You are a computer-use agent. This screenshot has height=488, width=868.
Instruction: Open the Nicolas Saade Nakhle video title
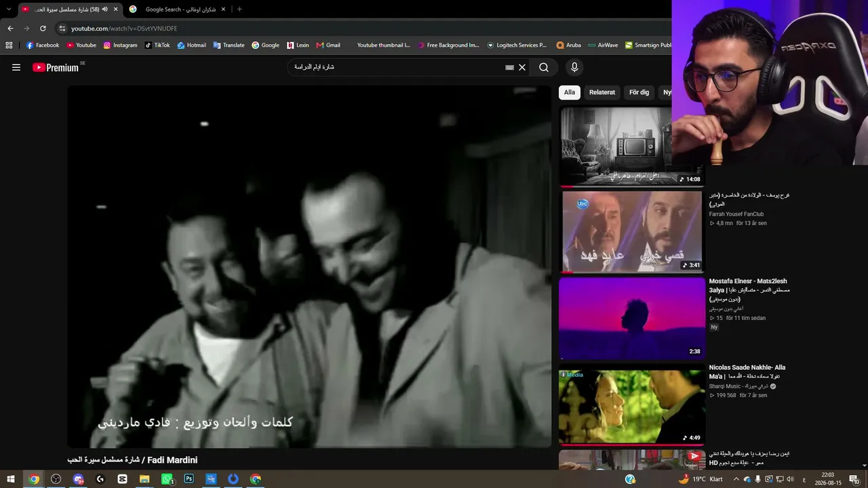tap(747, 372)
